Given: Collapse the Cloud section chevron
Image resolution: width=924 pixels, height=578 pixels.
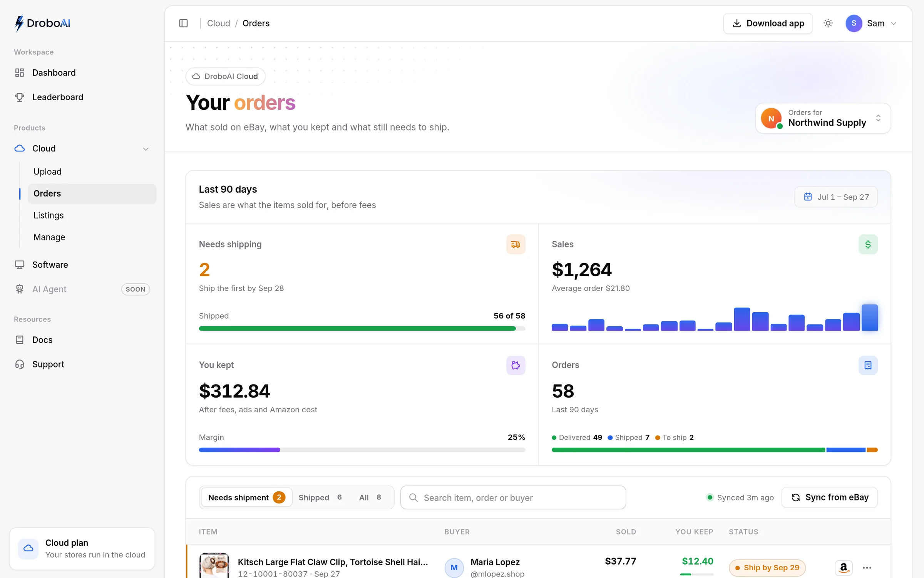Looking at the screenshot, I should point(146,149).
